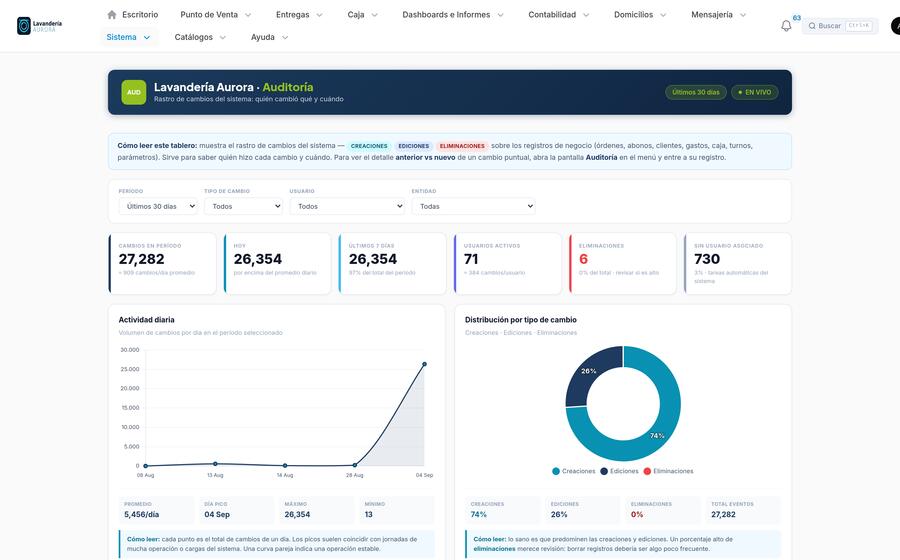Screen dimensions: 900x560
Task: Click the Sin usuario asociado card 730
Action: pyautogui.click(x=738, y=263)
